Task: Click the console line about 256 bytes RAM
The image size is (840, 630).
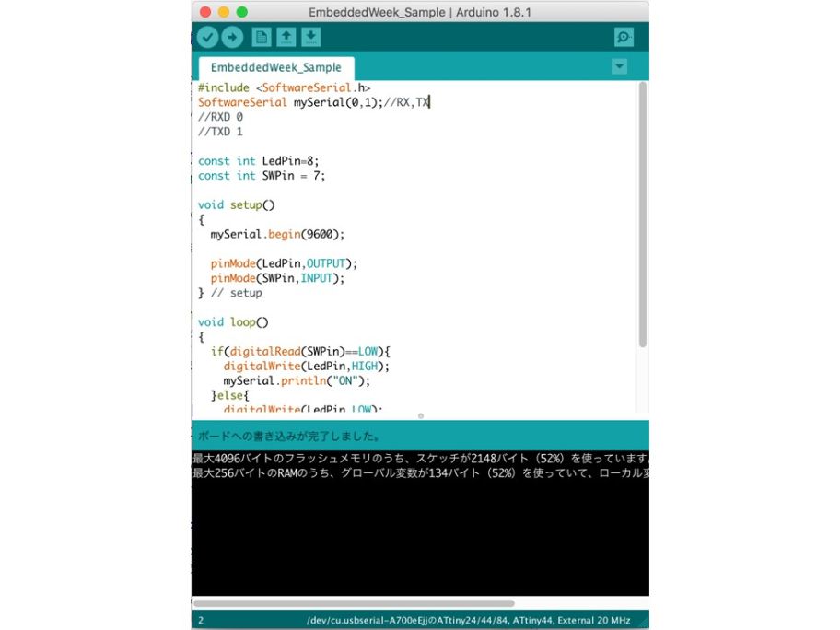Action: tap(421, 473)
